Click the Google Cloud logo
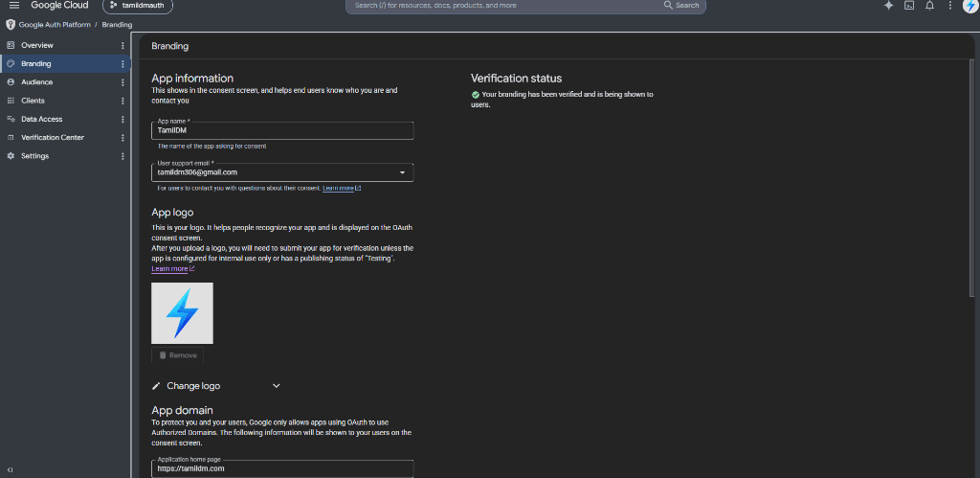Image resolution: width=980 pixels, height=478 pixels. [59, 5]
